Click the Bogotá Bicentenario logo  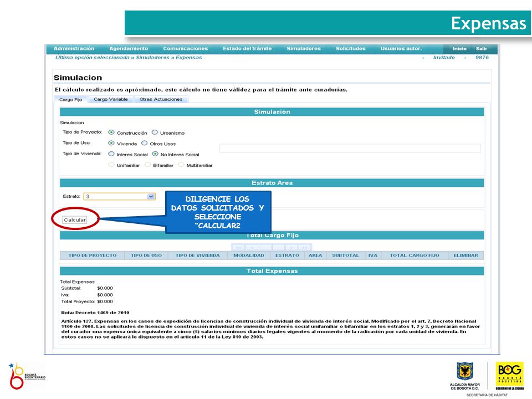point(27,376)
